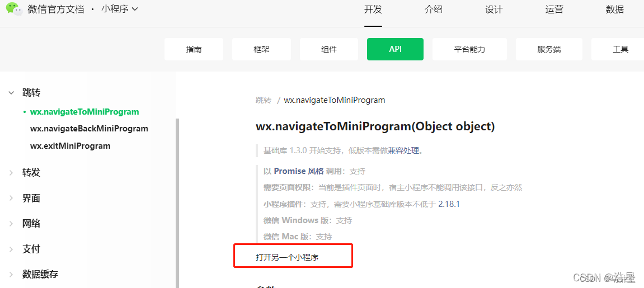This screenshot has height=288, width=644.
Task: Switch to the 介绍 top tab
Action: [433, 10]
